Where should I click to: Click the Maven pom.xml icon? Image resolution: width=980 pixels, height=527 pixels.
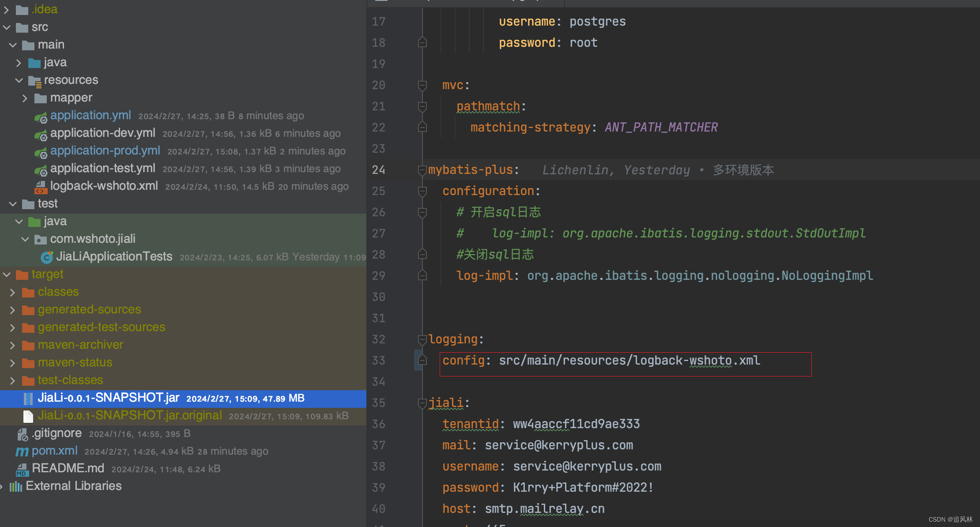[22, 452]
